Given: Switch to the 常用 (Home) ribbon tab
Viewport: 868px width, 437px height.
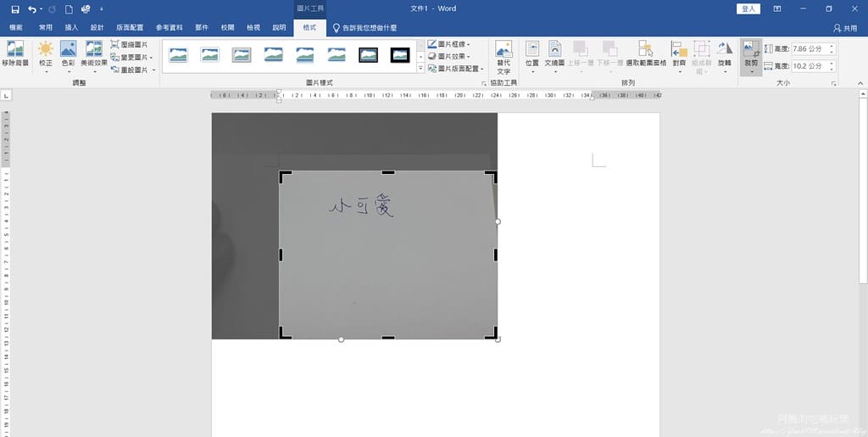Looking at the screenshot, I should [x=46, y=27].
